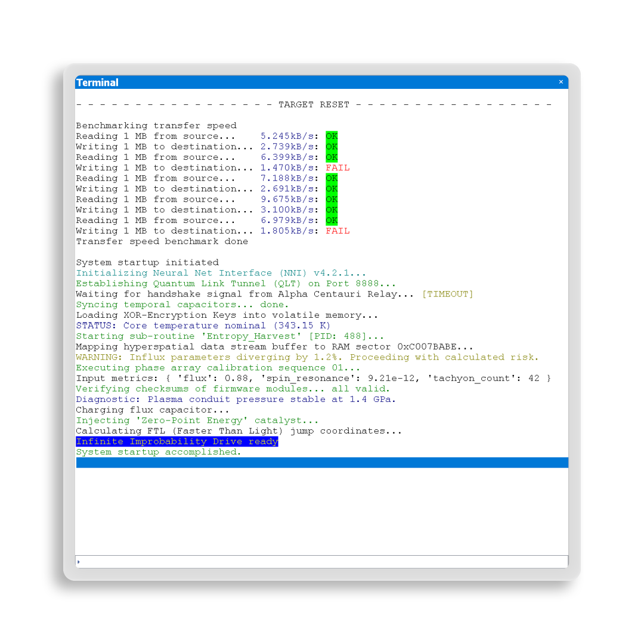Viewport: 644px width, 644px height.
Task: Focus the command input field at the bottom
Action: [x=322, y=561]
